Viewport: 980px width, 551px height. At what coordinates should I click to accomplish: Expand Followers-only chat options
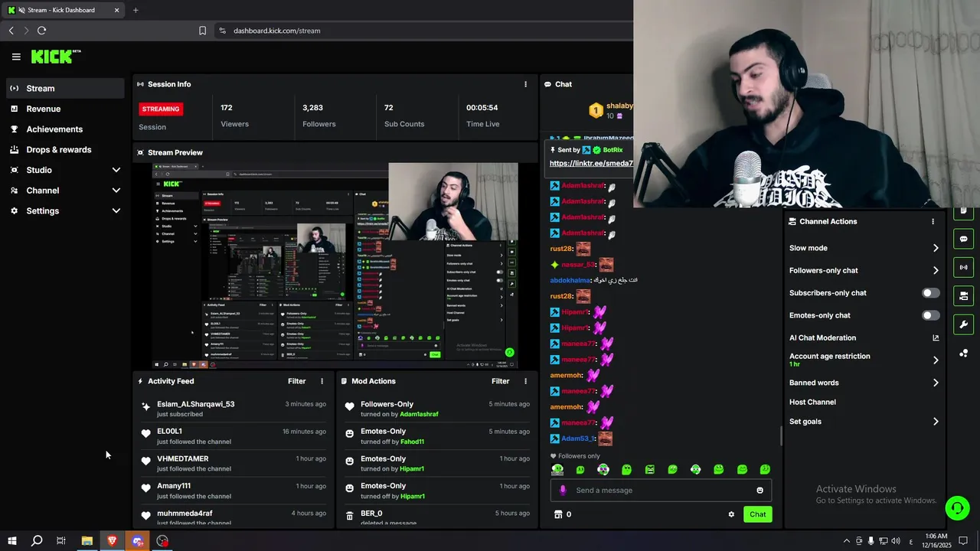tap(864, 270)
